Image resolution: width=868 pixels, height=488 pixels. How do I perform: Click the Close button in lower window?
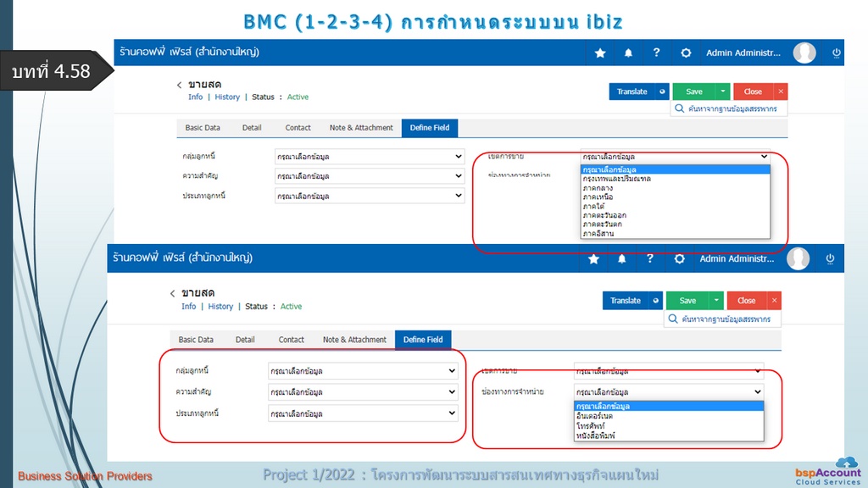746,301
